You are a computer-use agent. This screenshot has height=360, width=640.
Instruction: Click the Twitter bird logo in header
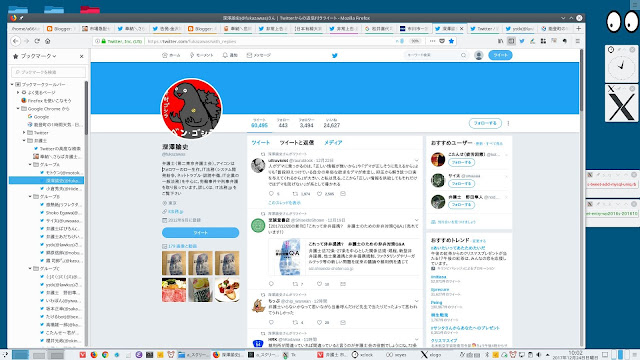coord(335,56)
